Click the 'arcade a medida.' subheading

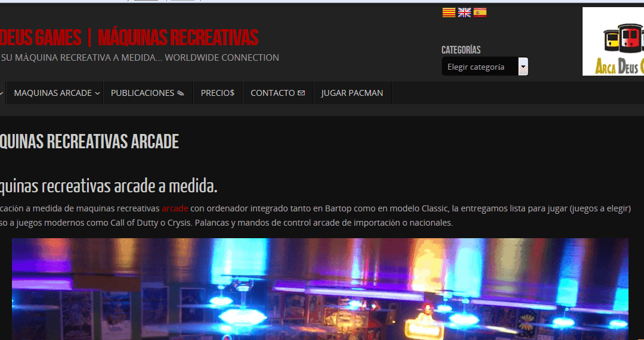tap(166, 187)
